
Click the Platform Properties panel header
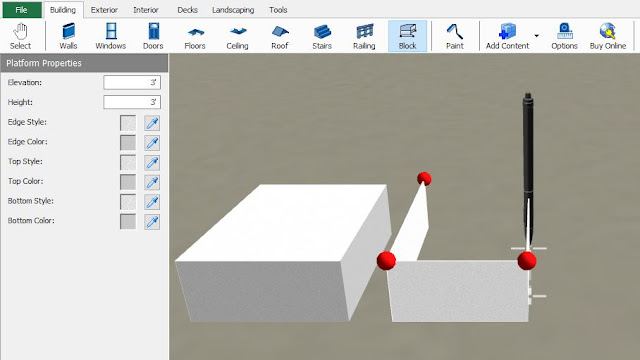click(x=84, y=63)
